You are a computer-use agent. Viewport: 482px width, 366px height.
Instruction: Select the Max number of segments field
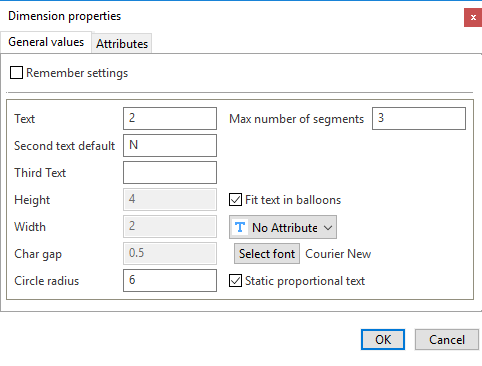click(x=419, y=118)
